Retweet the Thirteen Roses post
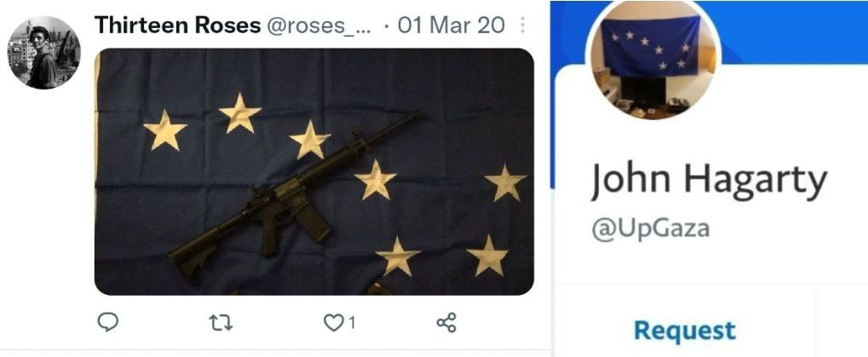This screenshot has height=357, width=868. (x=222, y=322)
